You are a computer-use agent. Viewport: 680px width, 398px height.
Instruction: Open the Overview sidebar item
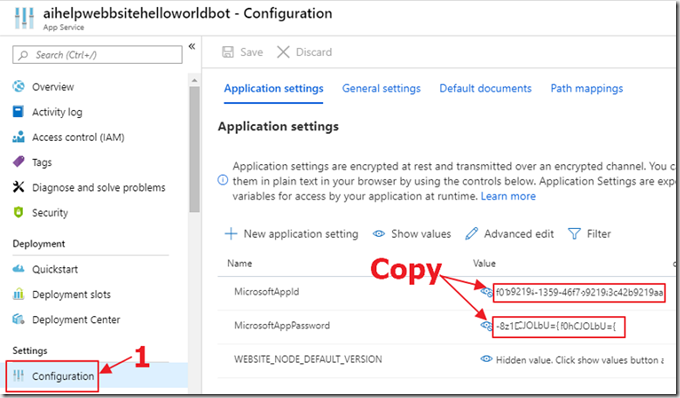[x=43, y=87]
